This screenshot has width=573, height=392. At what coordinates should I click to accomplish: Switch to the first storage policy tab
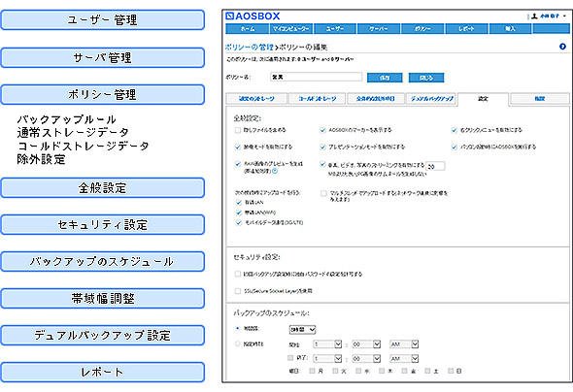click(257, 99)
